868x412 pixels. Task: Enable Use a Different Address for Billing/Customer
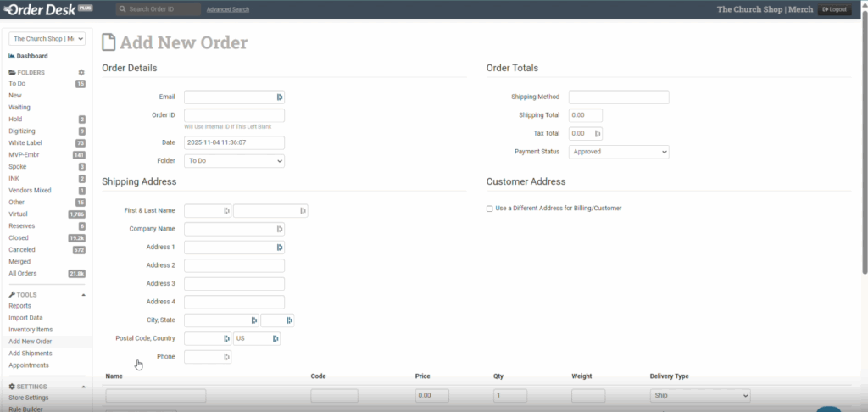click(x=490, y=209)
